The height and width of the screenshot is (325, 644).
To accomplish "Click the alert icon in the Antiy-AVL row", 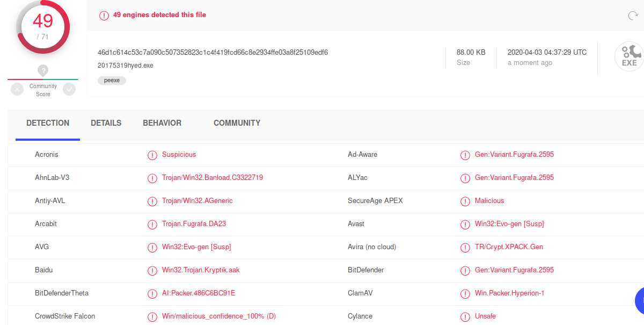I will coord(152,201).
